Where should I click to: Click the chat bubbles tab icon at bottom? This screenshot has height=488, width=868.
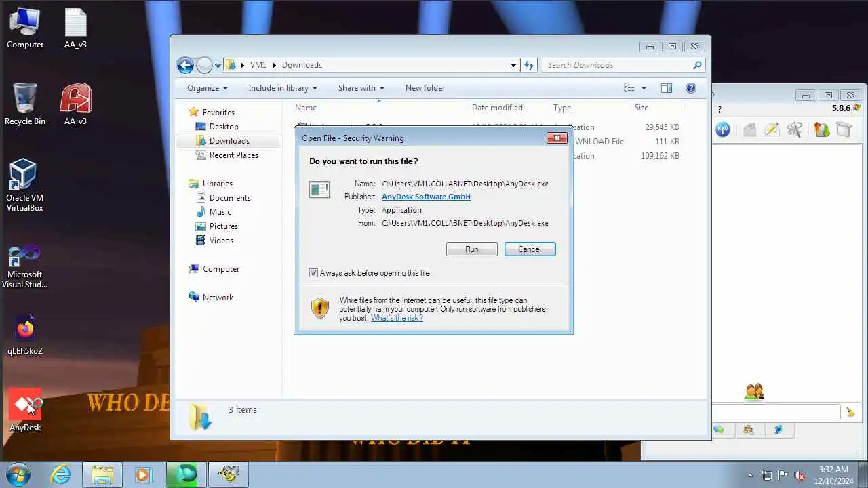point(719,430)
